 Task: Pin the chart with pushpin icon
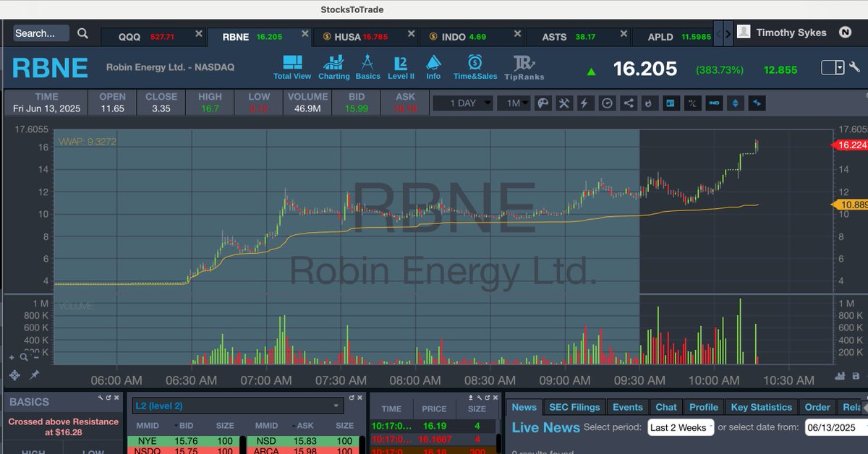[34, 375]
